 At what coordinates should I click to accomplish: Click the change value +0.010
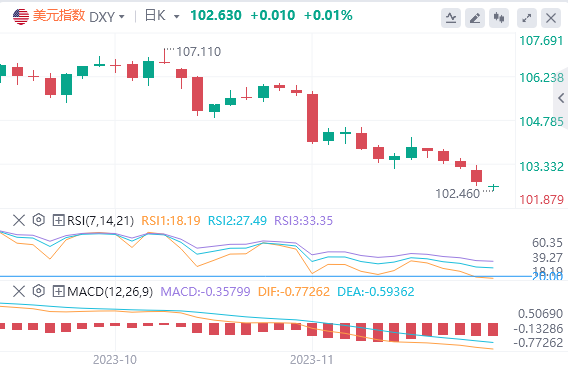click(x=272, y=16)
